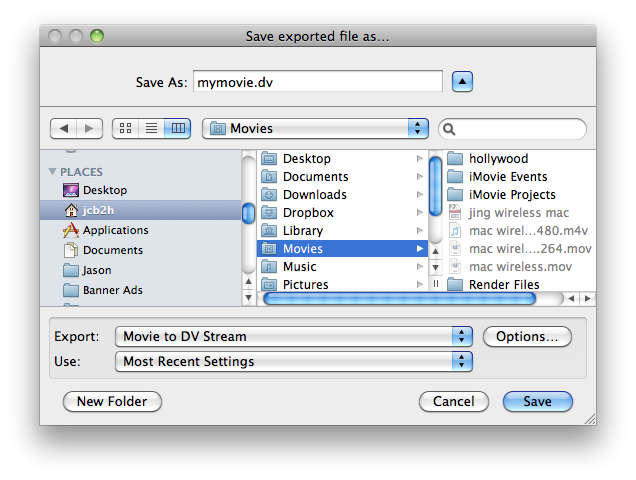Click the search field

pos(512,129)
